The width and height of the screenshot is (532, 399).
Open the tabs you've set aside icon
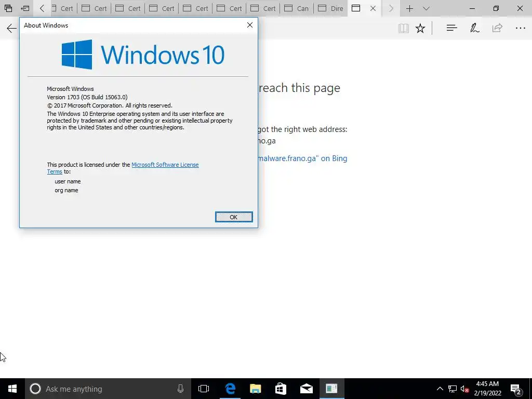pos(8,8)
